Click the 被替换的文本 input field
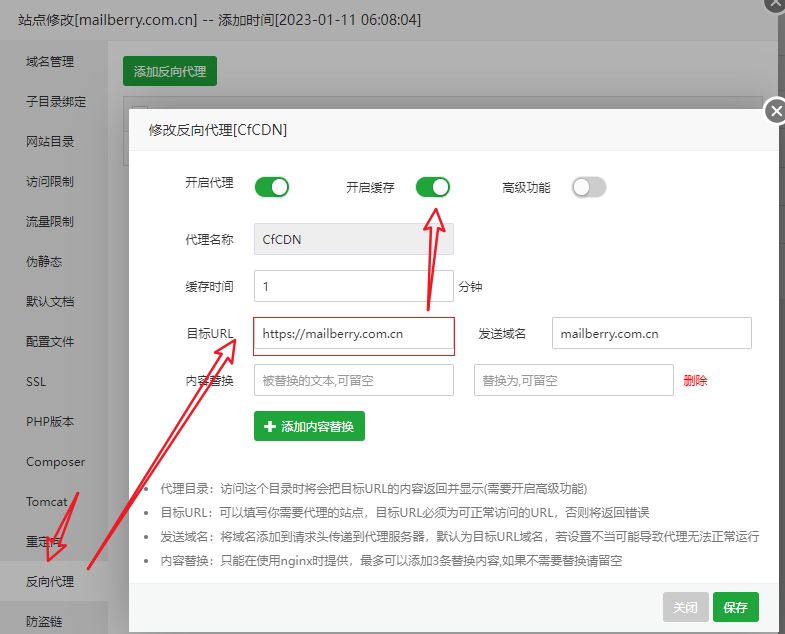Screen dimensions: 785x634 [x=354, y=380]
